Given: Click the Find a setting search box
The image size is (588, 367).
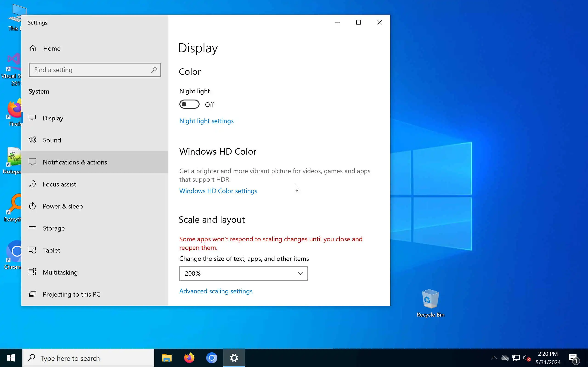Looking at the screenshot, I should click(x=90, y=70).
